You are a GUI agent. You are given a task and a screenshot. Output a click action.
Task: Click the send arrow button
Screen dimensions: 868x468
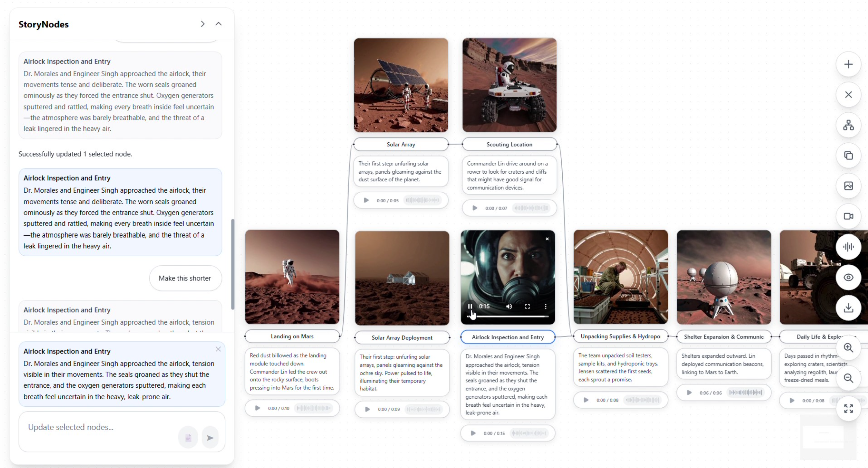click(x=210, y=438)
